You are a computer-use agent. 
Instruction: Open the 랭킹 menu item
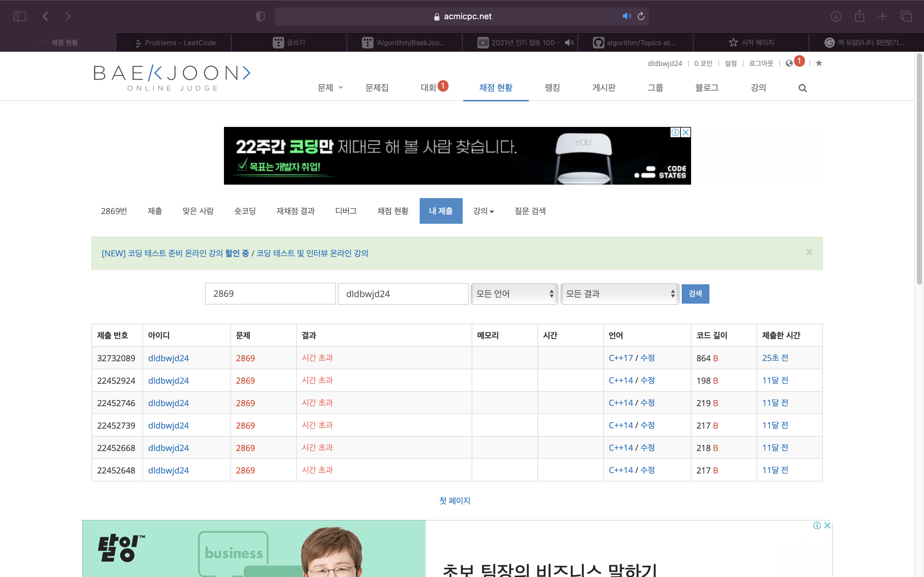pyautogui.click(x=552, y=88)
